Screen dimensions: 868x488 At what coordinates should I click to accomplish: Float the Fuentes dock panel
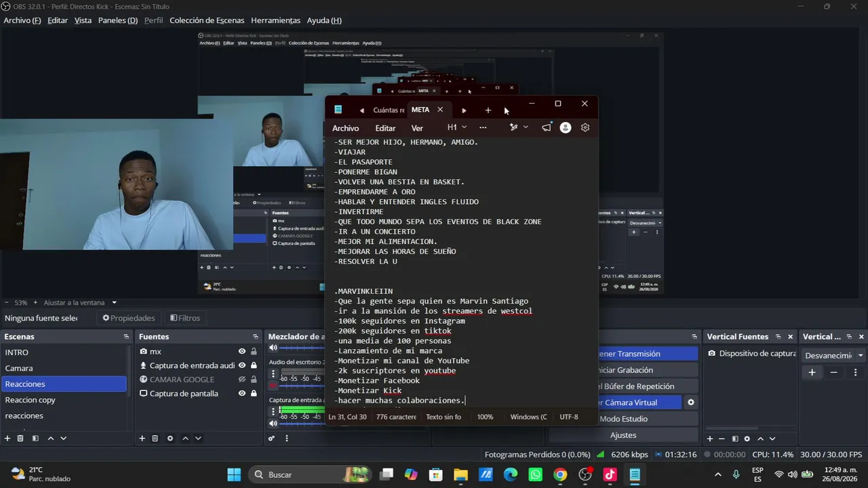256,337
